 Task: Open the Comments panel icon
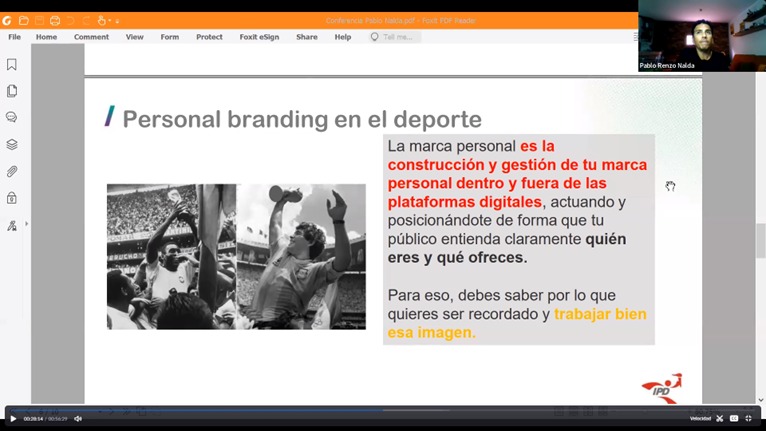pyautogui.click(x=12, y=117)
